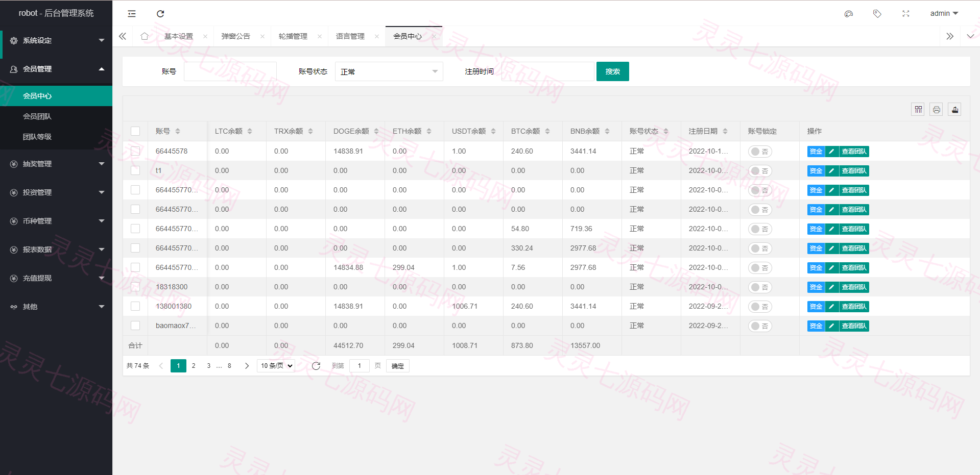Image resolution: width=980 pixels, height=475 pixels.
Task: Go to the home tab icon
Action: [x=145, y=36]
